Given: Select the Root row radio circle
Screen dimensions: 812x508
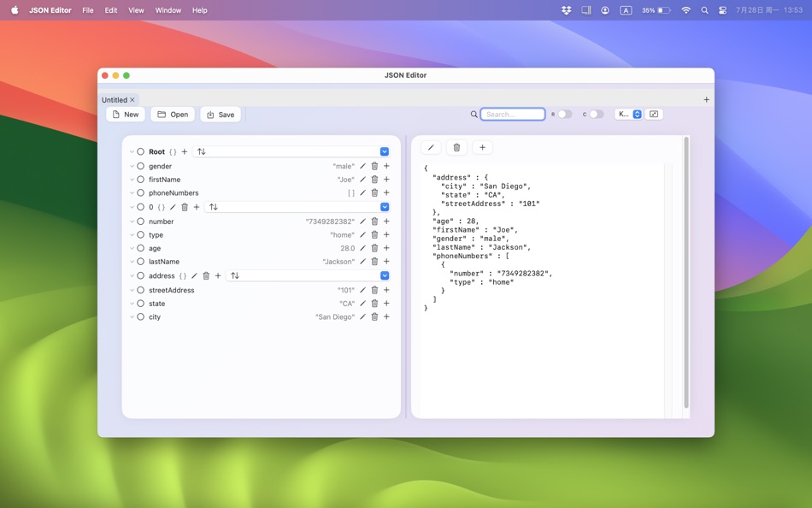Looking at the screenshot, I should 140,152.
